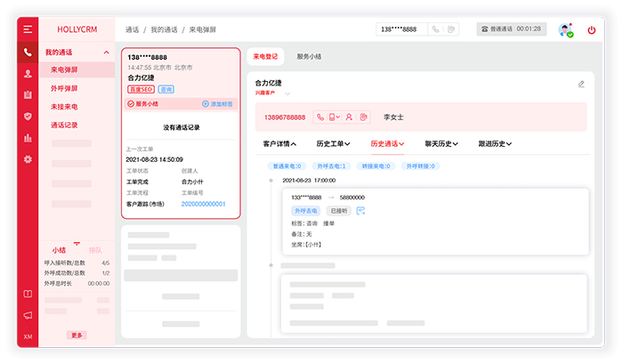The width and height of the screenshot is (623, 364).
Task: Open the bar chart reports icon
Action: [28, 138]
